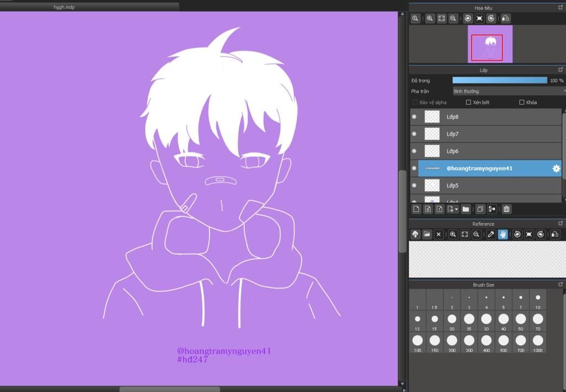Merge selected layer down
The width and height of the screenshot is (566, 392).
[491, 209]
